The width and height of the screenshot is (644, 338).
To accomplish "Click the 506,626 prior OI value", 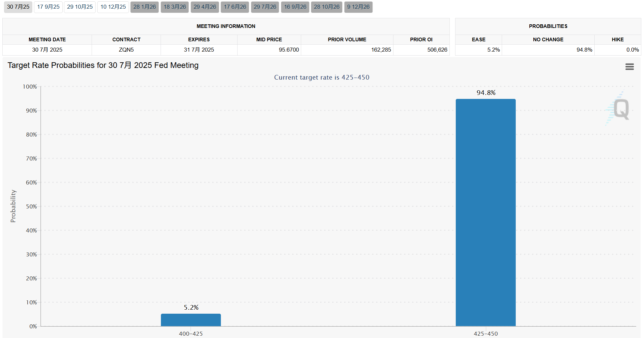I will point(437,50).
